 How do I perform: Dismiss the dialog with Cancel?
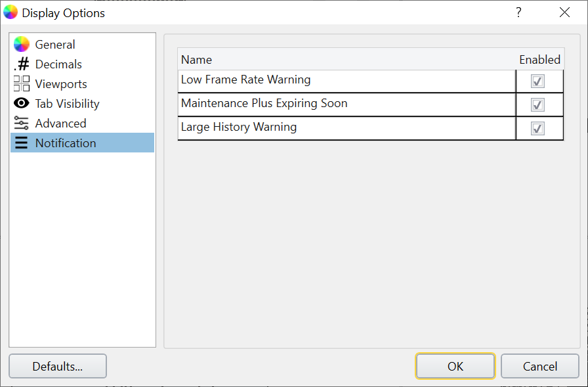coord(539,366)
